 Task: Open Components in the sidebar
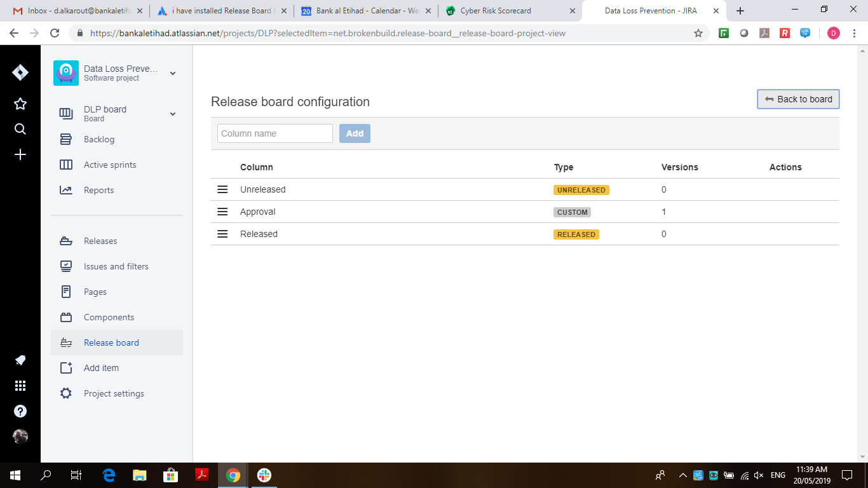tap(108, 317)
